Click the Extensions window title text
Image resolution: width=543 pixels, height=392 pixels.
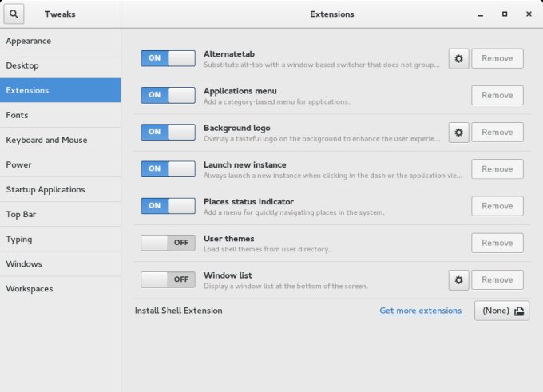coord(331,14)
